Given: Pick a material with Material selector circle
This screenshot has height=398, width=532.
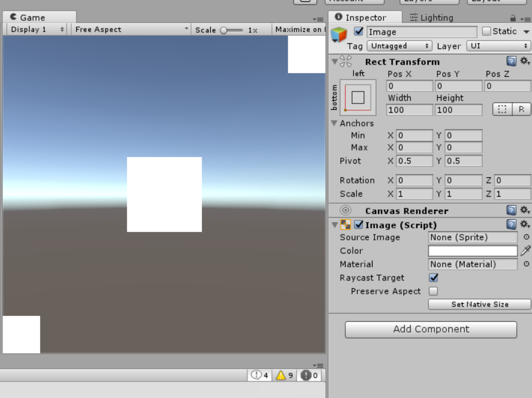Looking at the screenshot, I should [526, 264].
